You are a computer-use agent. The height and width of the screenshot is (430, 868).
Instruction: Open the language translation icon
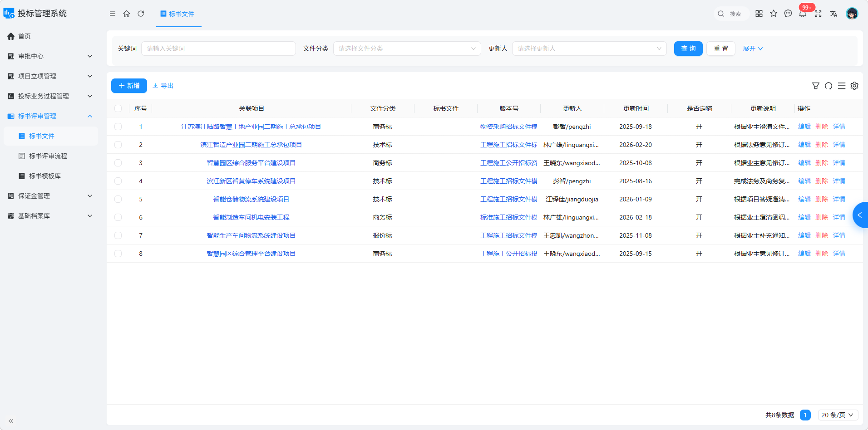[833, 14]
